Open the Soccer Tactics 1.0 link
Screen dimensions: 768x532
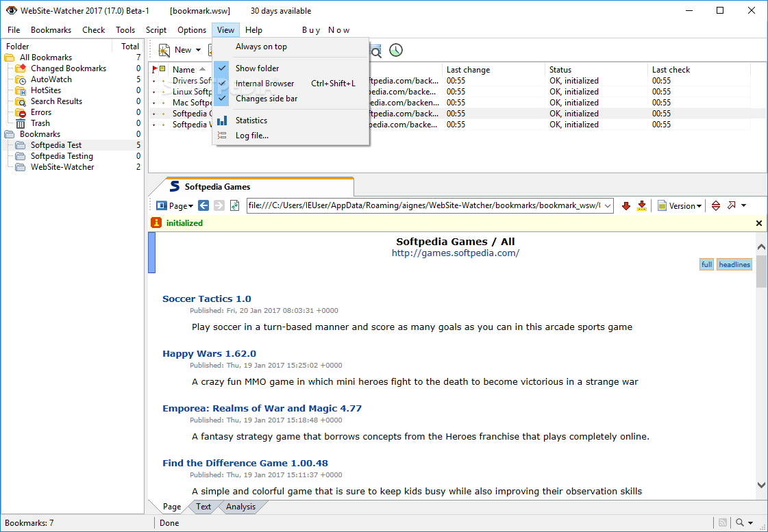tap(207, 299)
